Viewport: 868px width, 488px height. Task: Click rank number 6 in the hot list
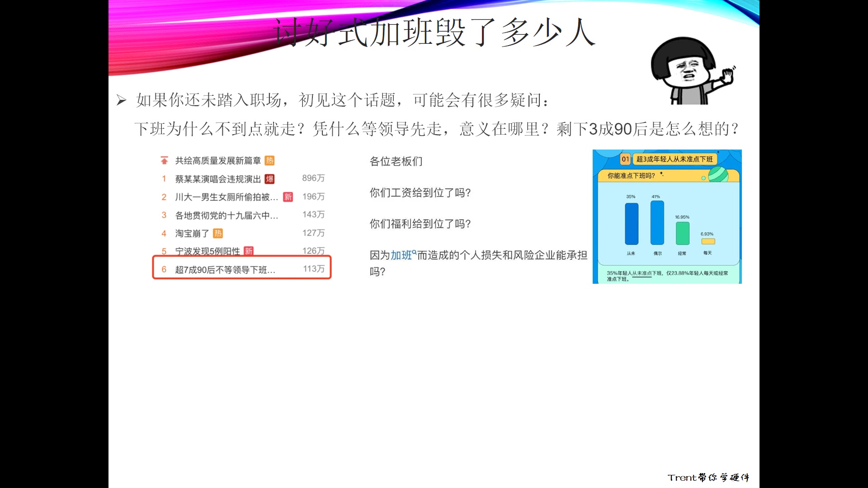coord(164,269)
